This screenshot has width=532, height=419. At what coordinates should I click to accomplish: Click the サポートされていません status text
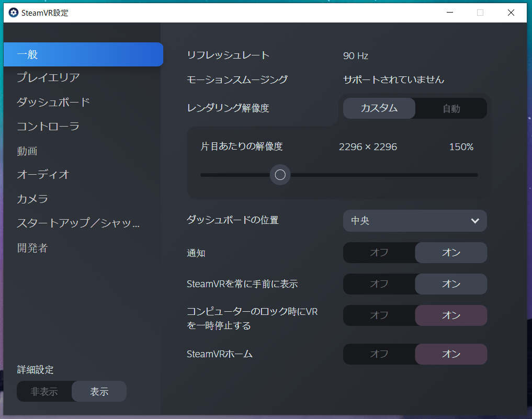(x=393, y=80)
